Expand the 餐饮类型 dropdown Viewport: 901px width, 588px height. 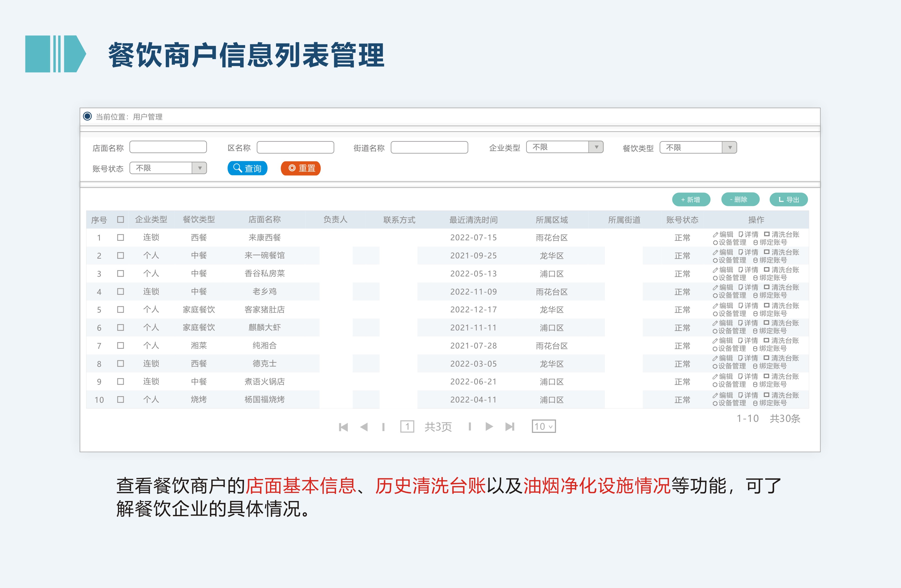(x=698, y=148)
